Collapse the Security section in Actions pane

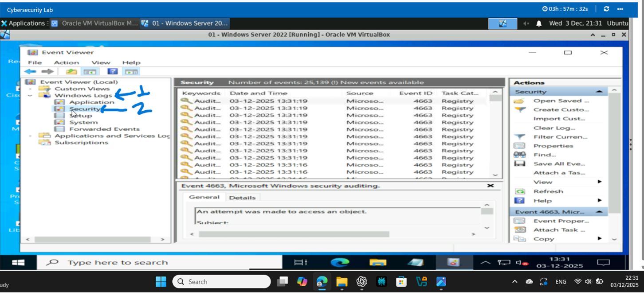[599, 92]
